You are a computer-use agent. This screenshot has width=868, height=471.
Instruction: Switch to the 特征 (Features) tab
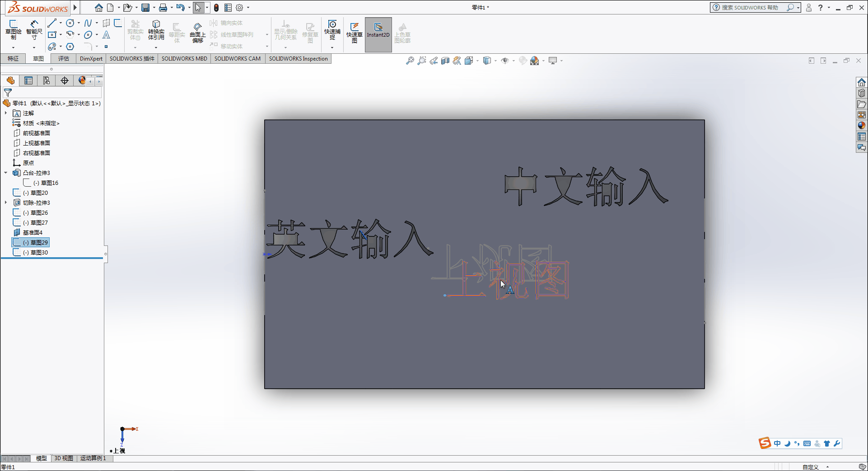13,59
